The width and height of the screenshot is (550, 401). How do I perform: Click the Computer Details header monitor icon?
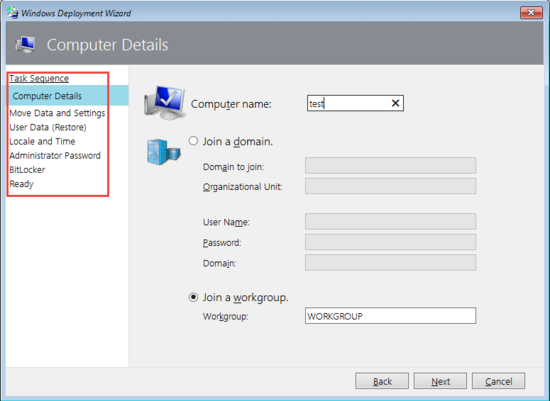pos(25,45)
